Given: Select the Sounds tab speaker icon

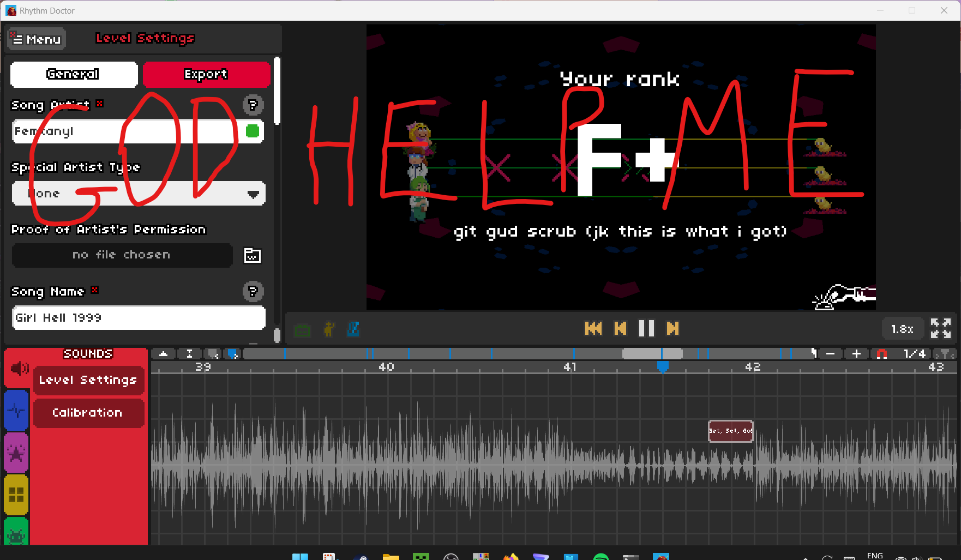Looking at the screenshot, I should (x=17, y=369).
